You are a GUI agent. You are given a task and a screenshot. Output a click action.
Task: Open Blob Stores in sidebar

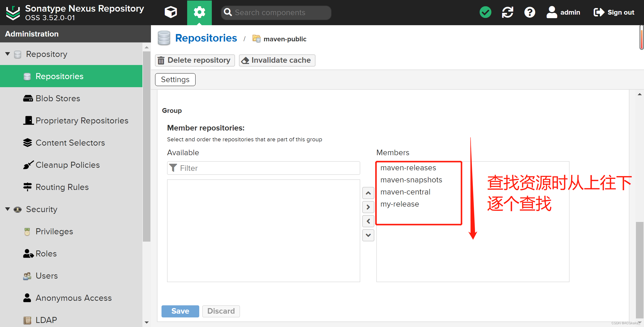click(58, 99)
